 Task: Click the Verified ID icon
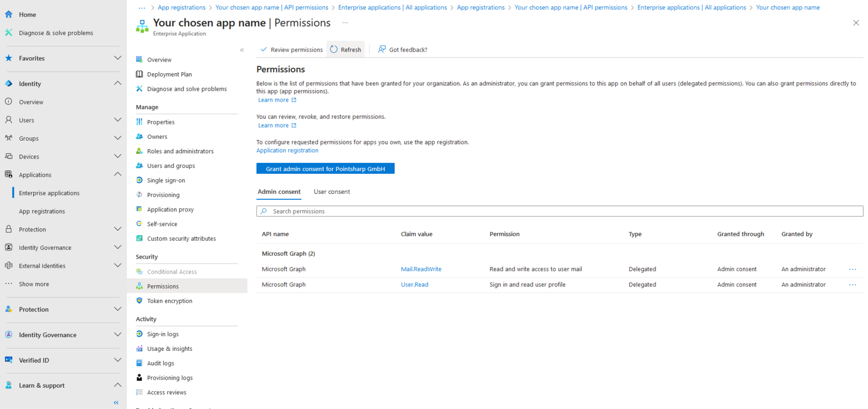click(9, 360)
